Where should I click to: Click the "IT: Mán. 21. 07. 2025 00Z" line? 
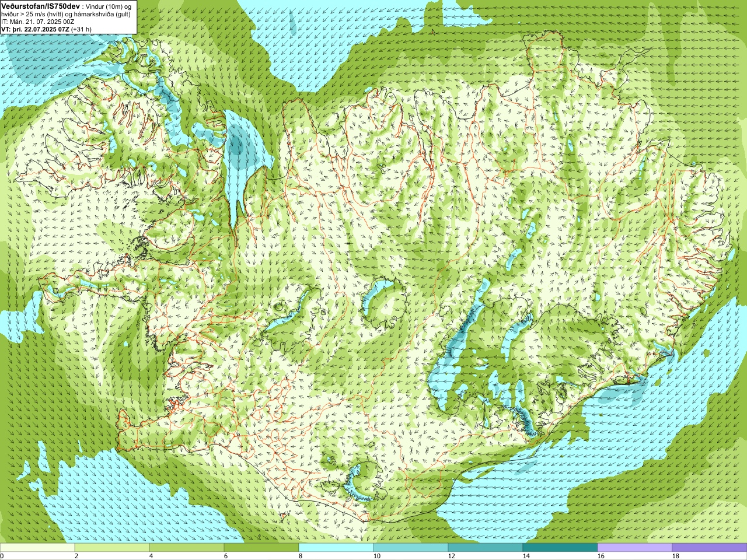38,22
